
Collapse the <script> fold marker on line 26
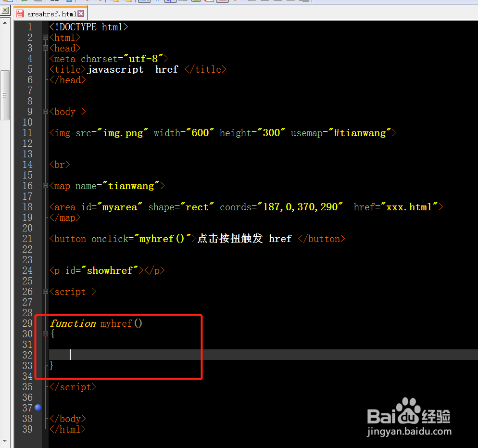click(x=45, y=292)
